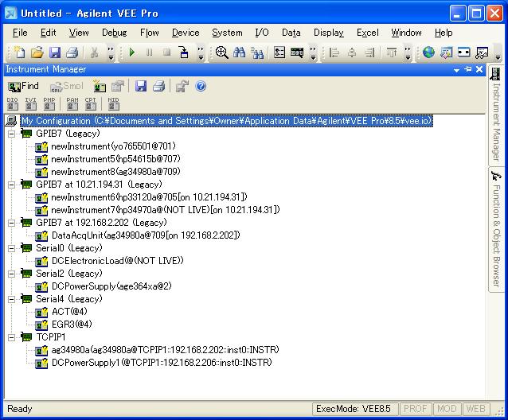Click the globe icon in toolbar
The image size is (508, 420).
(429, 52)
